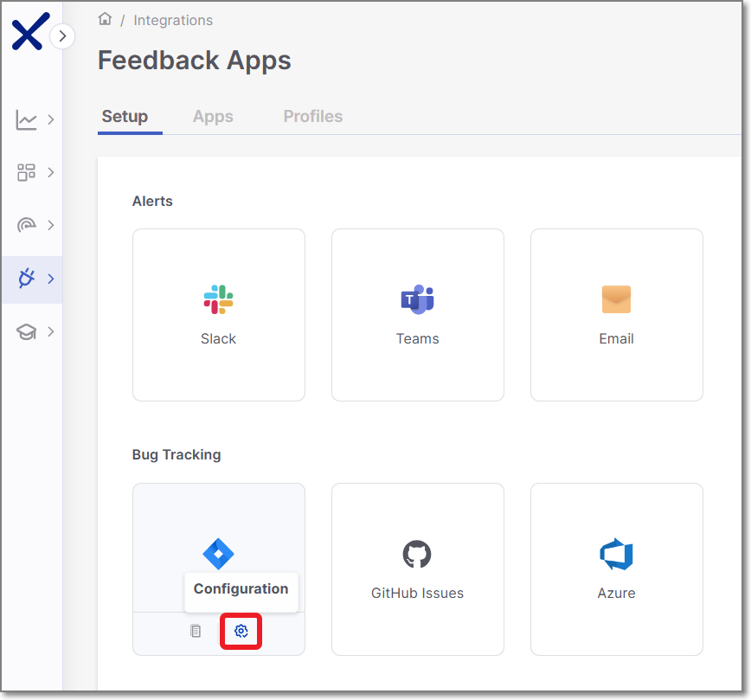
Task: Switch to the Profiles tab
Action: pyautogui.click(x=312, y=117)
